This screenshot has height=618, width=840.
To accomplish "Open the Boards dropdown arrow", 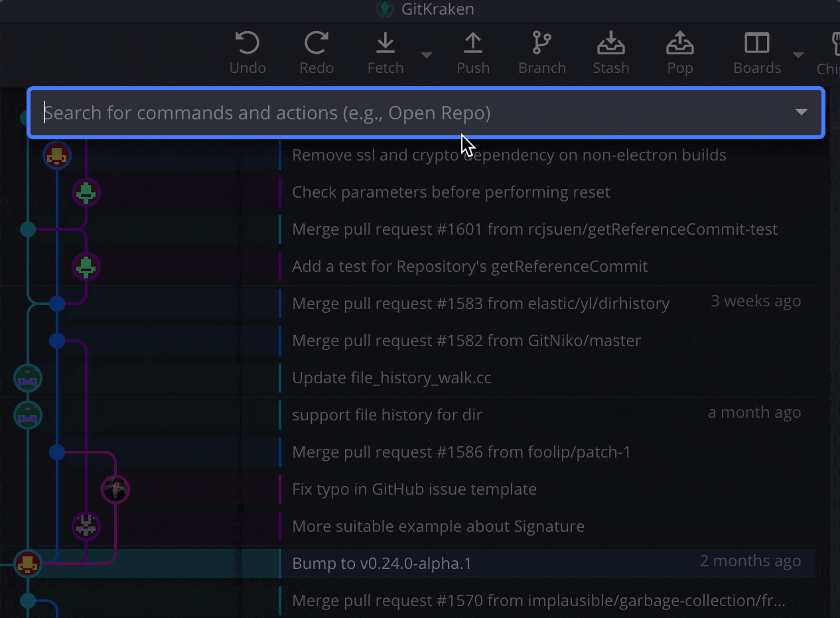I will (798, 54).
